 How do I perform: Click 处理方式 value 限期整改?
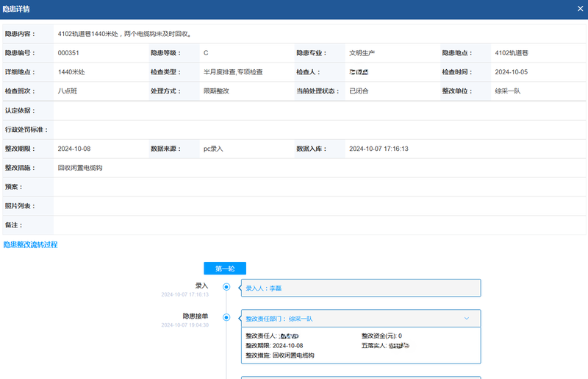click(216, 91)
